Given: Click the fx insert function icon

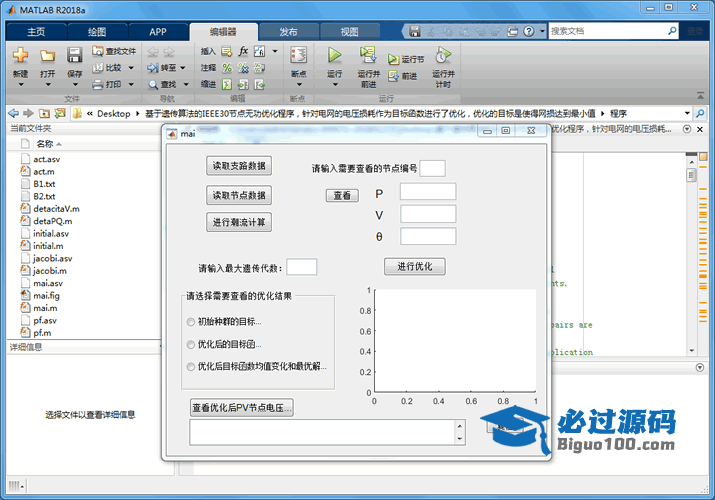Looking at the screenshot, I should coord(244,51).
